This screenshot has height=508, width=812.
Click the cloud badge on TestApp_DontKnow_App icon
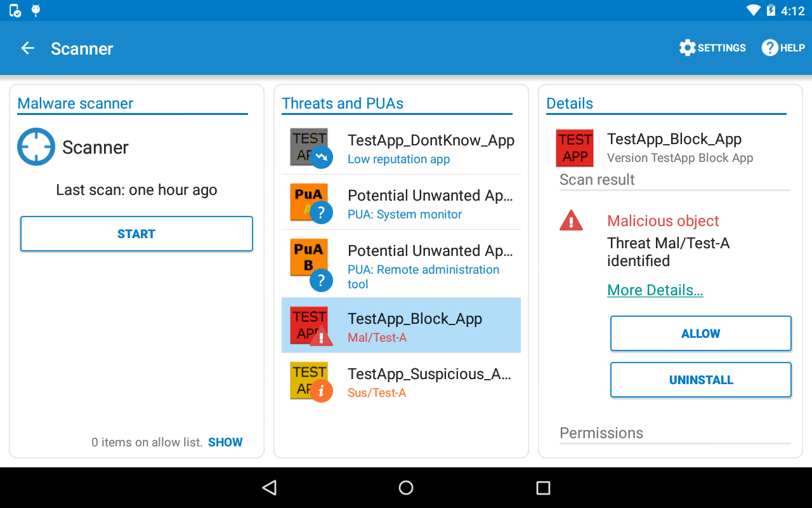pos(322,157)
